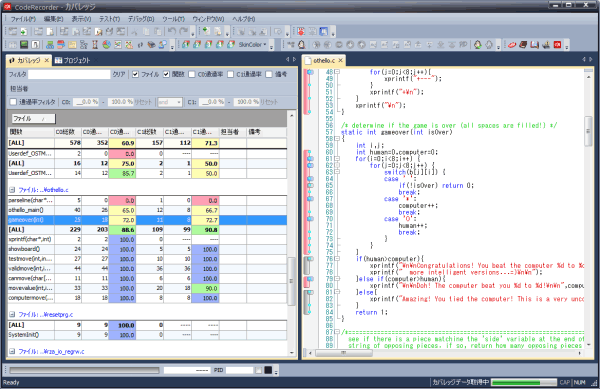Select the gameover(int) function row
The width and height of the screenshot is (600, 389).
click(x=147, y=220)
